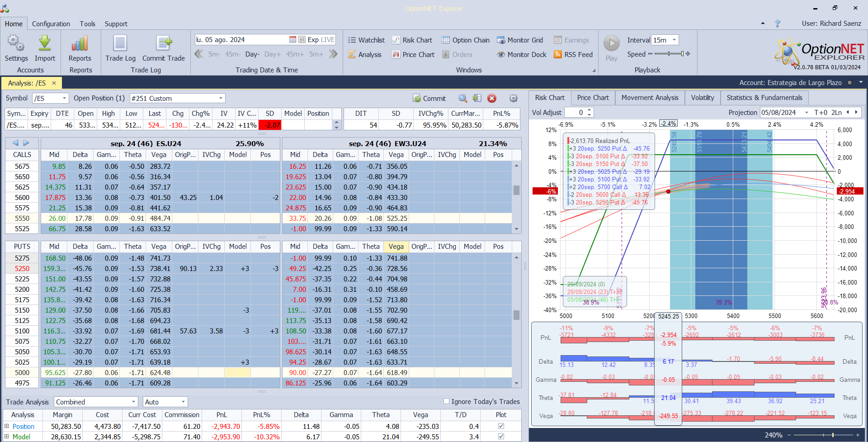Open the Symbol /ES dropdown
This screenshot has height=442, width=868.
(64, 98)
